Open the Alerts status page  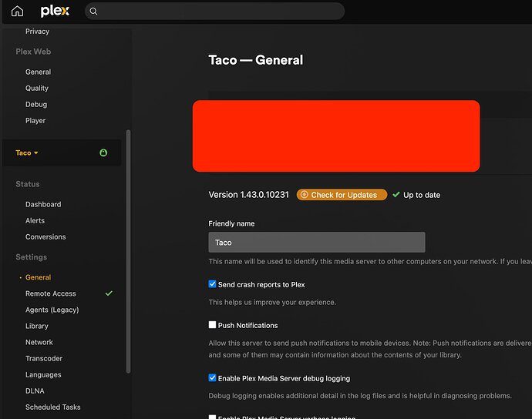point(35,221)
